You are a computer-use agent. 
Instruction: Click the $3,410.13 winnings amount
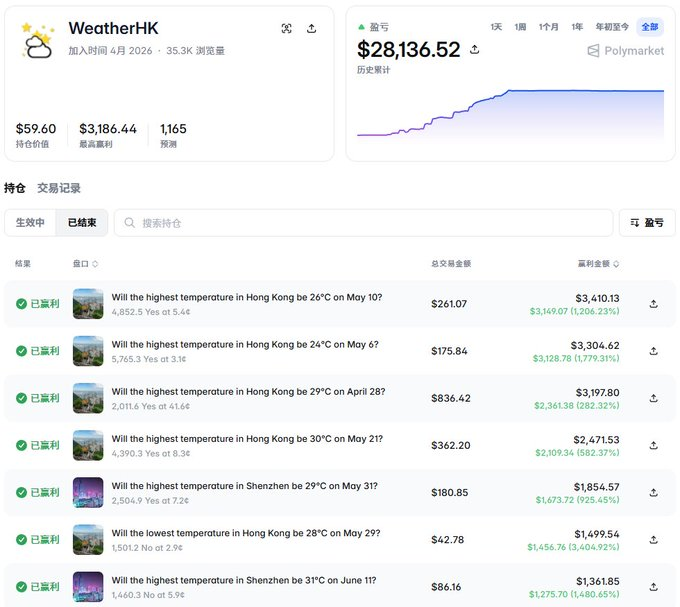point(597,298)
